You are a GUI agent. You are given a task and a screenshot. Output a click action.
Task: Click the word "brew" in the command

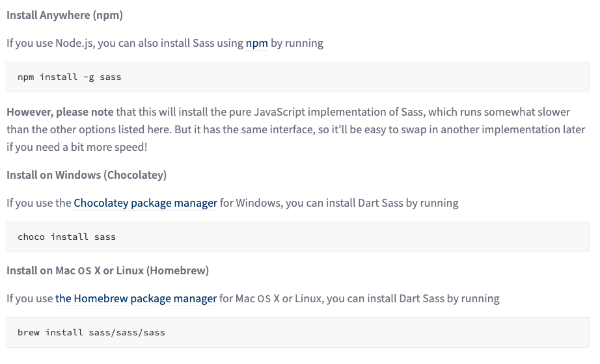coord(29,332)
